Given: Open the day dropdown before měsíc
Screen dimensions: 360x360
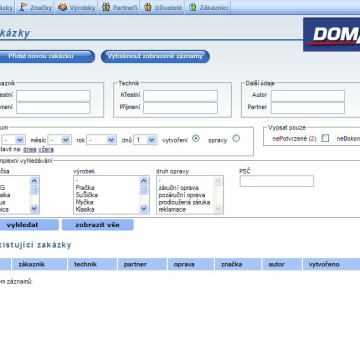Looking at the screenshot, I should point(13,140).
